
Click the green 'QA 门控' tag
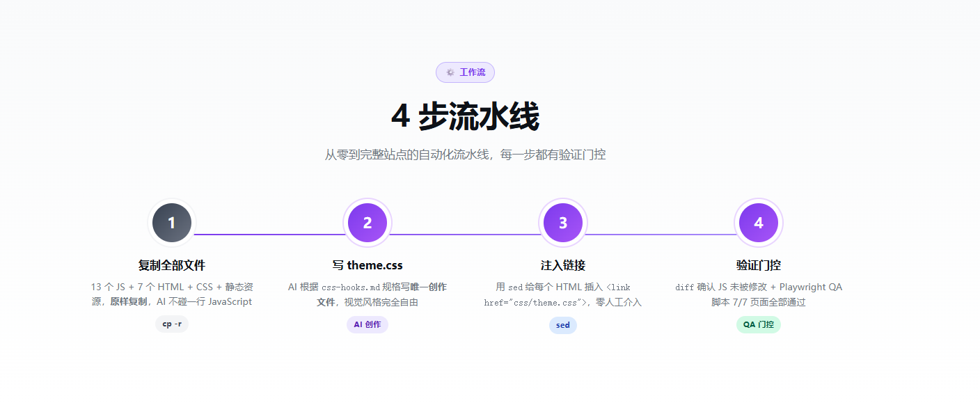[x=759, y=324]
